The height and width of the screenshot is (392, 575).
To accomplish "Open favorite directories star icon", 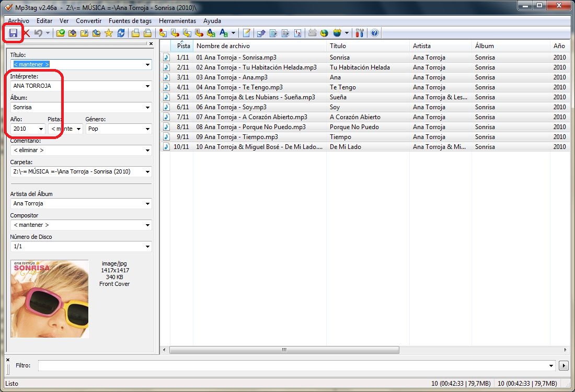I will click(x=109, y=33).
